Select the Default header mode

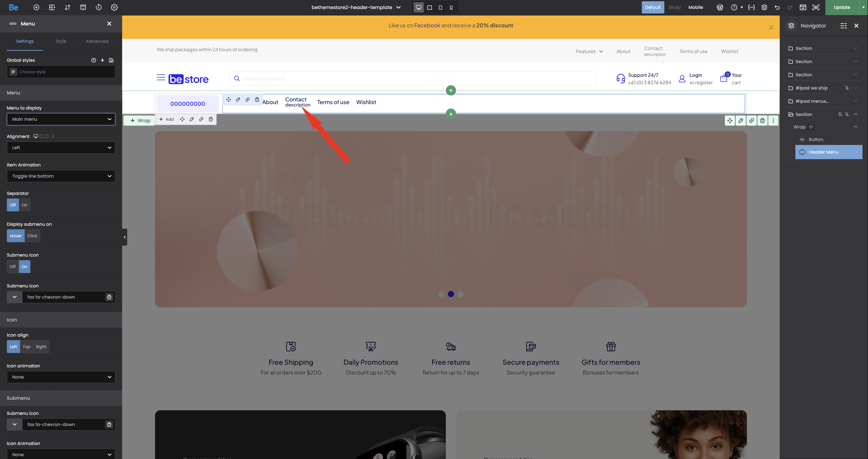pos(653,7)
